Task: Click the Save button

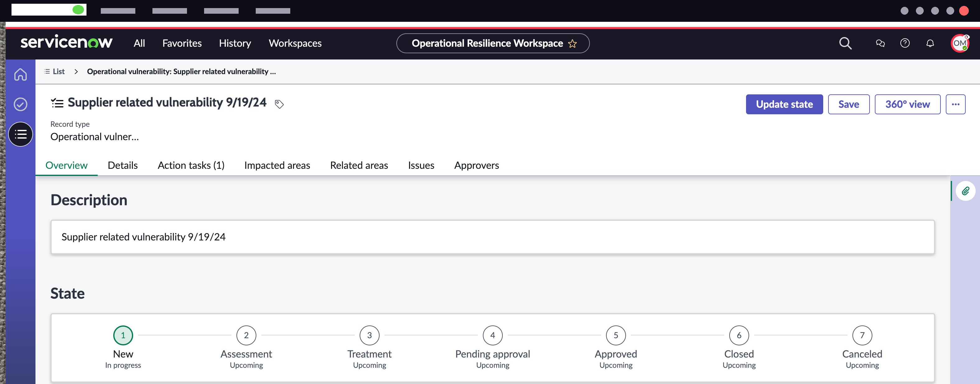Action: point(849,104)
